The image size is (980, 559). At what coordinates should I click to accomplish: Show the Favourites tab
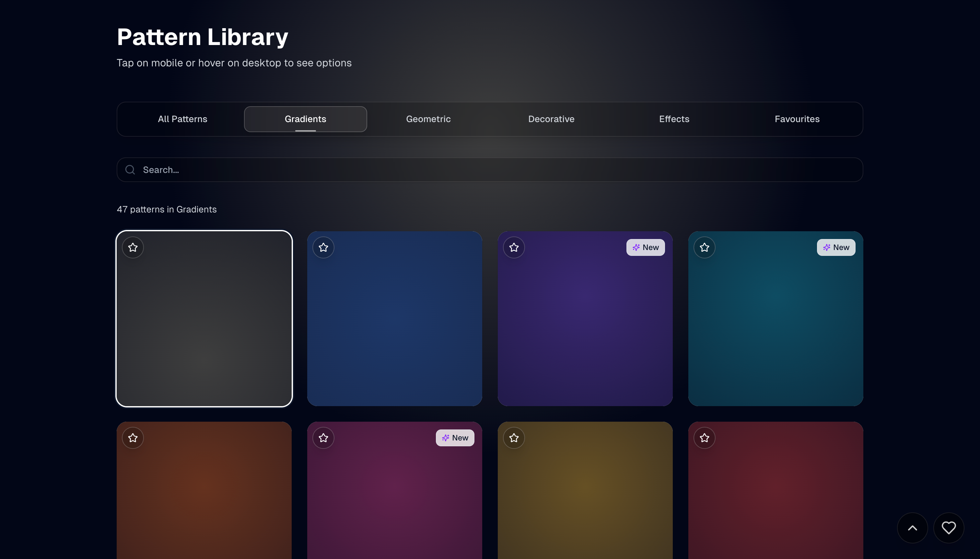797,119
